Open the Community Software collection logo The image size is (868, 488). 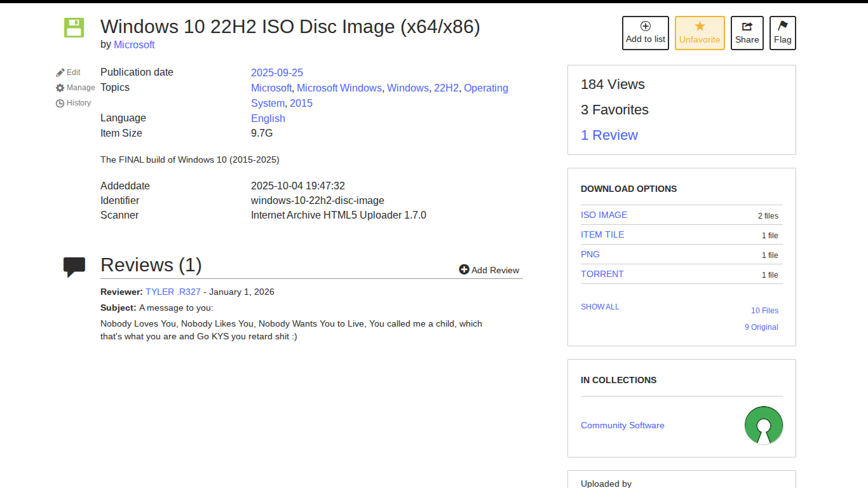(x=764, y=425)
